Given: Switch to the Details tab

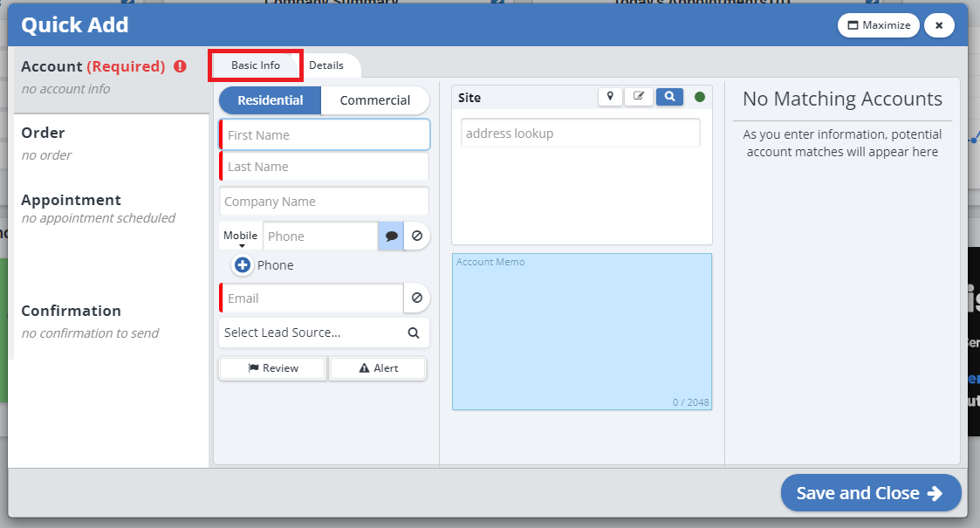Looking at the screenshot, I should point(326,65).
